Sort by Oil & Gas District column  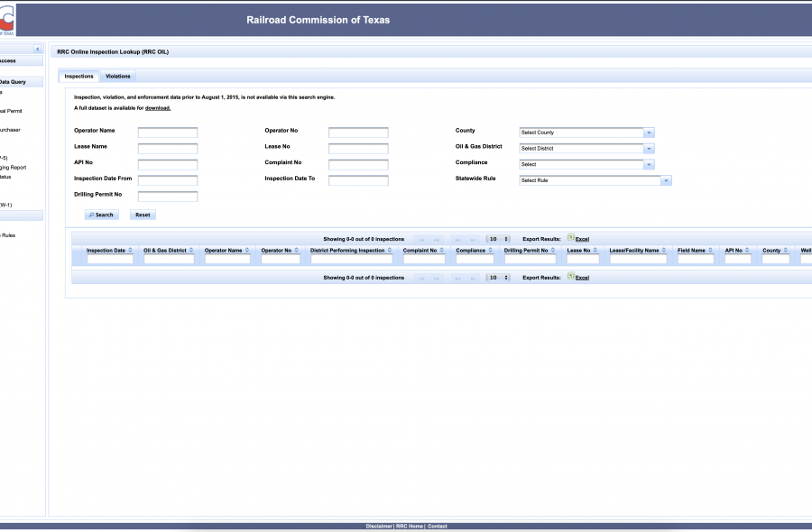tap(191, 250)
